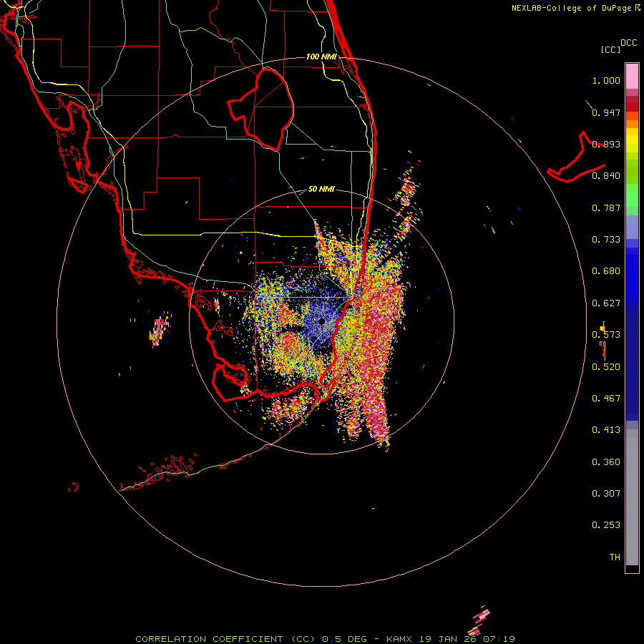
Task: Click the light pink top segment of the color bar
Action: [632, 76]
